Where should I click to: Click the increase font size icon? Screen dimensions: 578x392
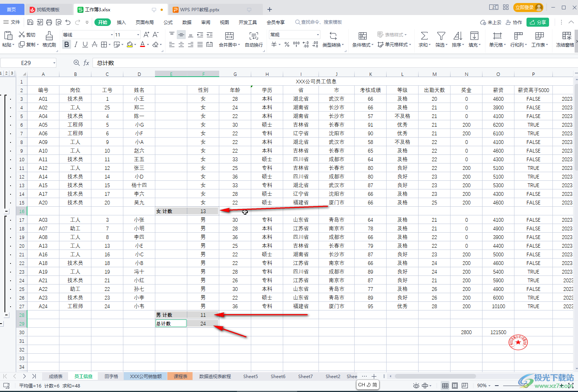pyautogui.click(x=146, y=35)
